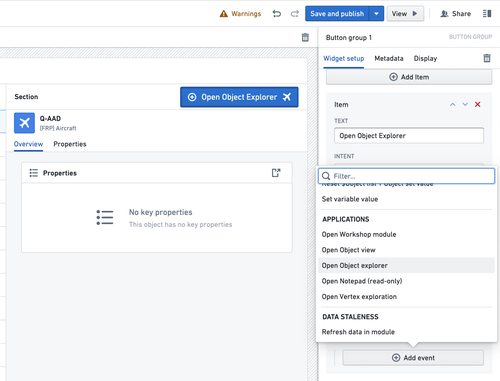Click the undo arrow icon
Viewport: 500px width, 381px height.
pos(277,14)
